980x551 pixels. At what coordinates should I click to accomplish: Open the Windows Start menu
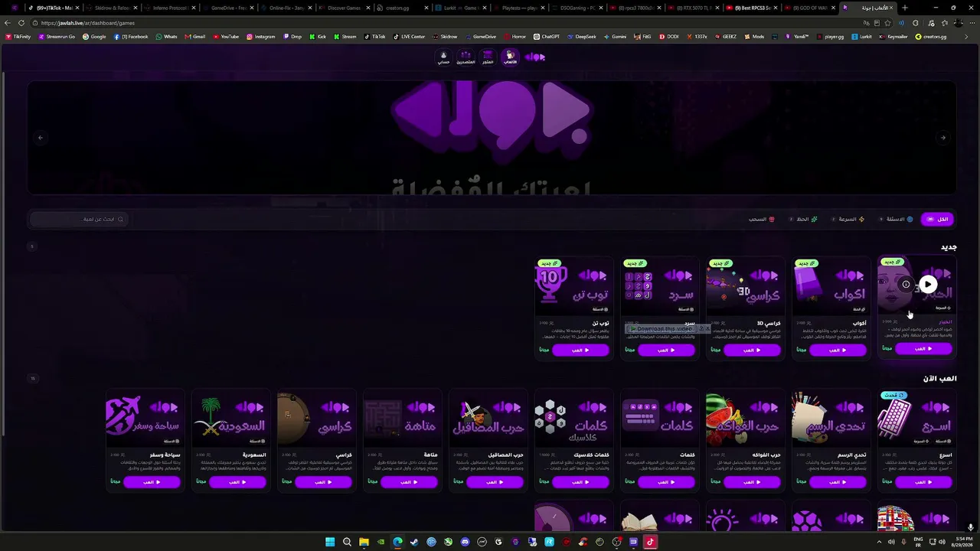tap(330, 542)
